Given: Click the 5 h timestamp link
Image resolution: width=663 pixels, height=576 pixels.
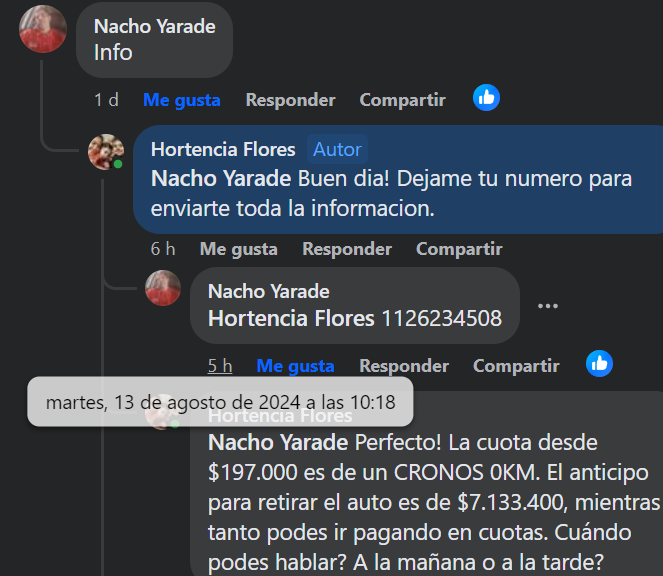Looking at the screenshot, I should 220,366.
